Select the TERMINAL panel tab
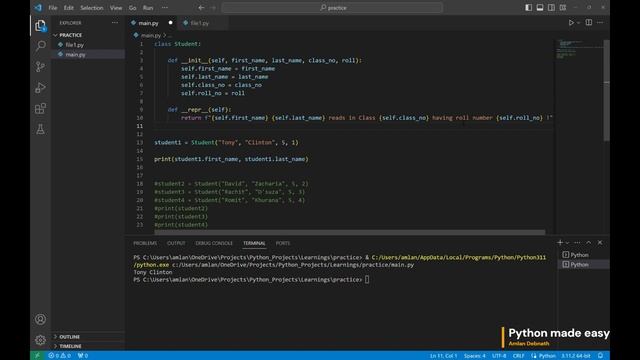 pyautogui.click(x=254, y=243)
